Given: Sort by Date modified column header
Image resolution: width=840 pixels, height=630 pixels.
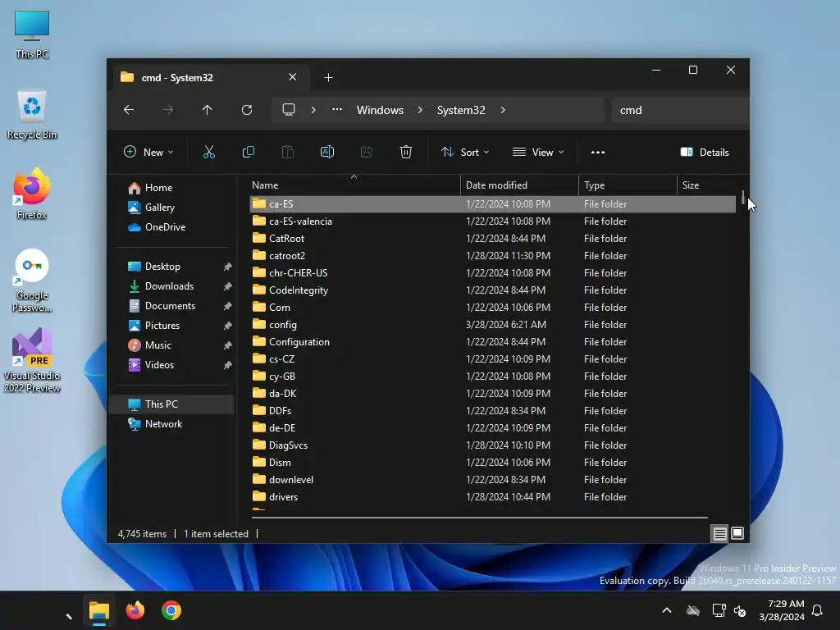Looking at the screenshot, I should (x=519, y=185).
